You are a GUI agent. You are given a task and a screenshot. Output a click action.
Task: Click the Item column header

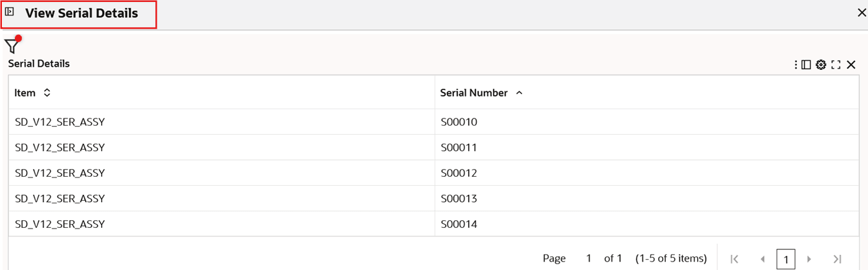tap(222, 93)
